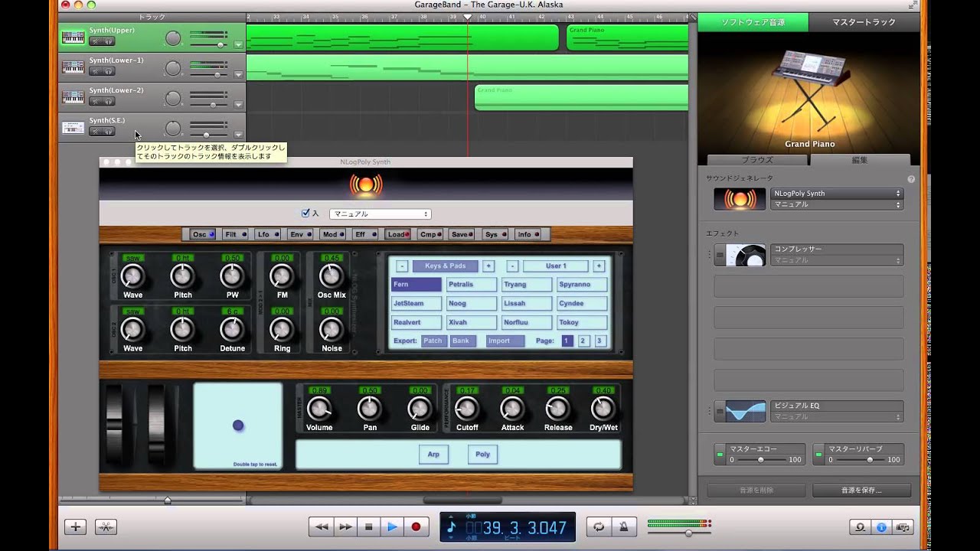Click the Arp button
980x551 pixels.
433,454
